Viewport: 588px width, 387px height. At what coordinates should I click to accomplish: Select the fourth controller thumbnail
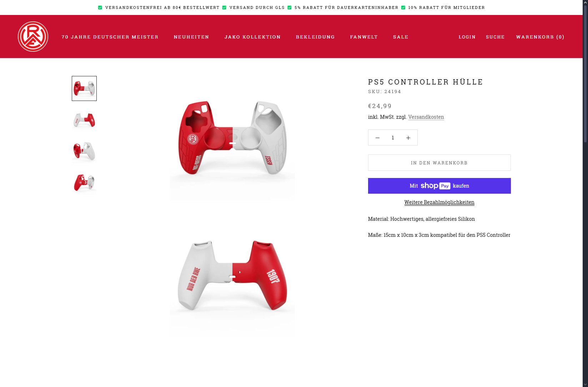click(x=84, y=183)
